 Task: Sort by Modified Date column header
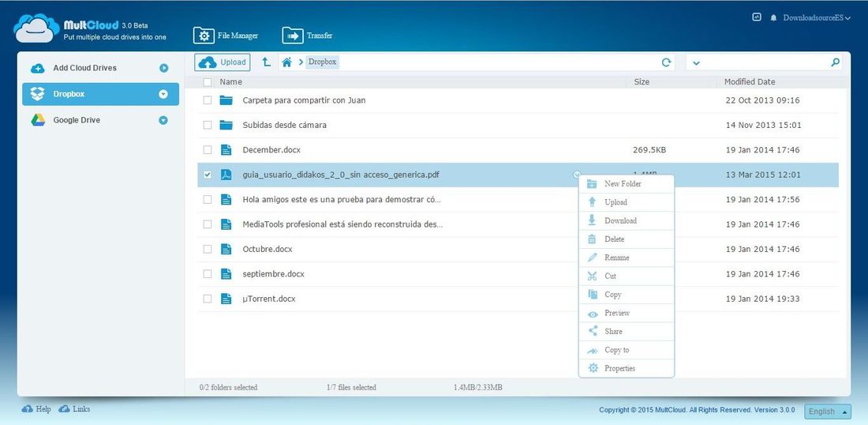[750, 82]
